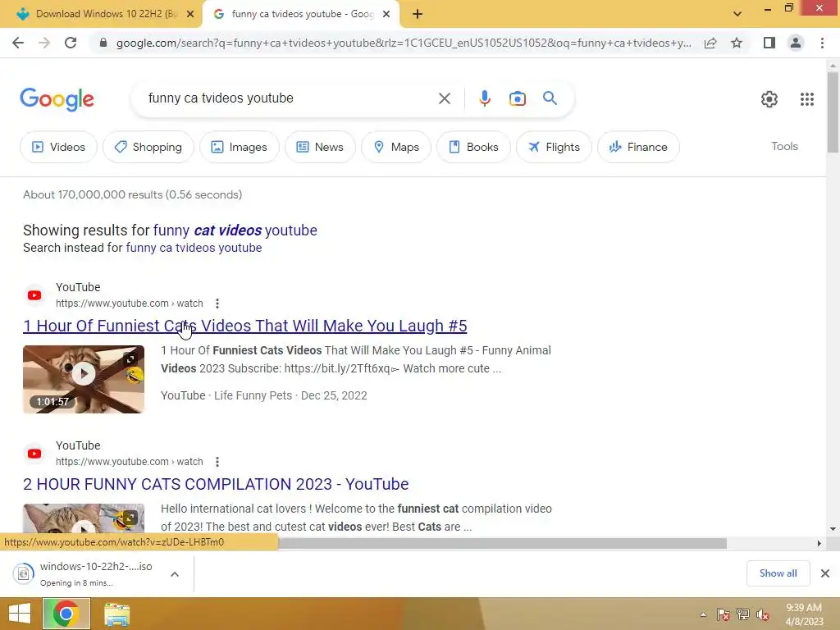Open File Explorer from the taskbar

coord(116,614)
